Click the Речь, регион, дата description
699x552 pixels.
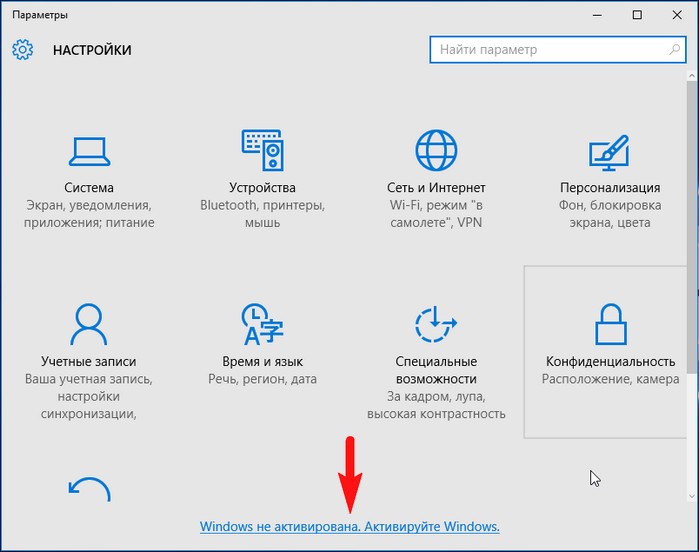(263, 379)
